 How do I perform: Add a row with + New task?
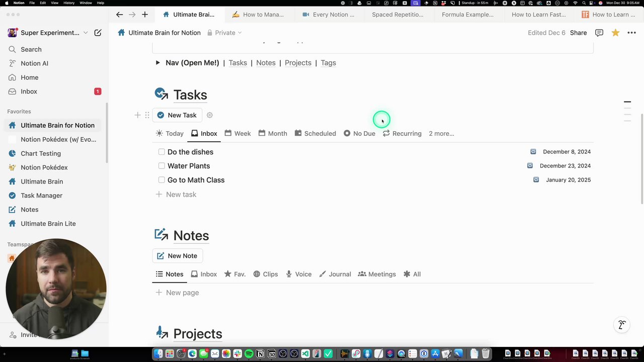[x=176, y=194]
